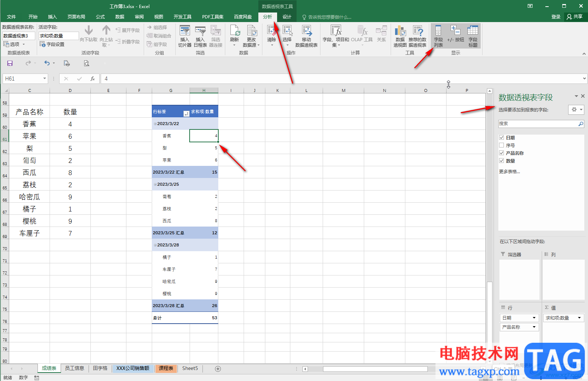
Task: Open the 行标签 filter dropdown
Action: pyautogui.click(x=186, y=113)
